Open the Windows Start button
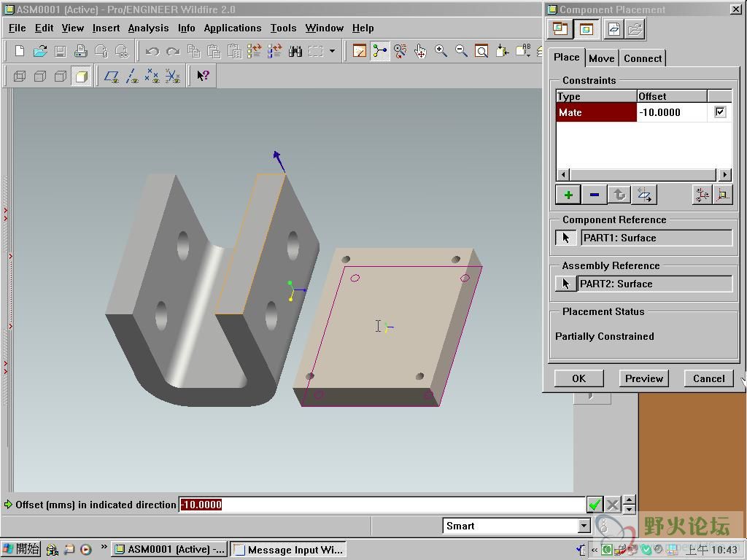 click(x=21, y=549)
